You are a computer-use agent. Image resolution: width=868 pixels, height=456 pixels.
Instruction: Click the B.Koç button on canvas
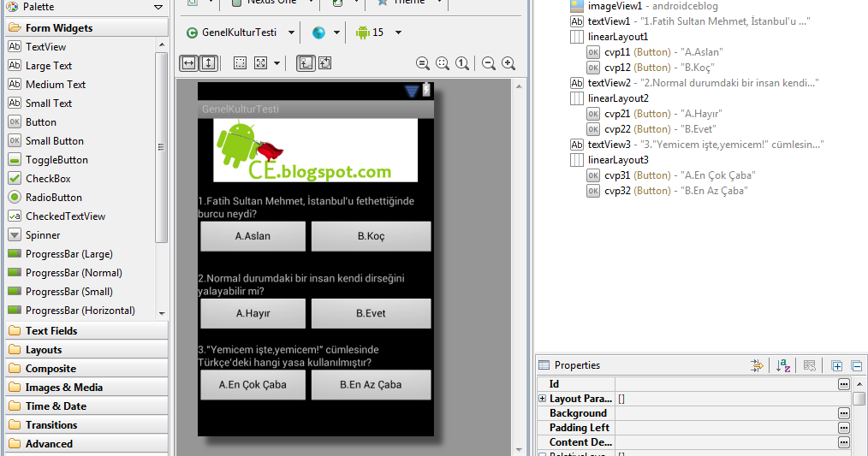tap(371, 236)
